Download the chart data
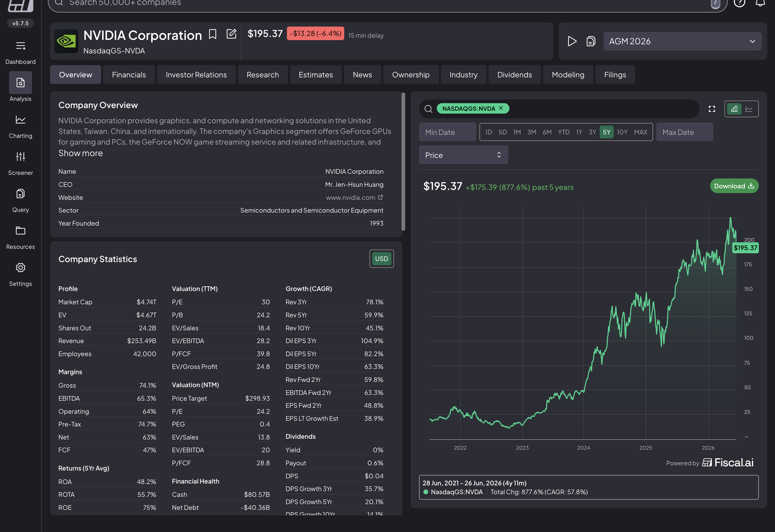Image resolution: width=775 pixels, height=532 pixels. (734, 186)
